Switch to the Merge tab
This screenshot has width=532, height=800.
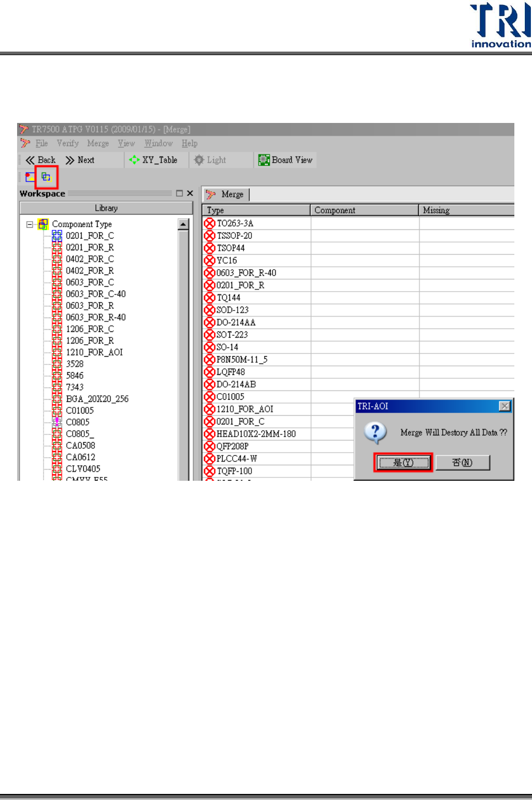[x=226, y=195]
